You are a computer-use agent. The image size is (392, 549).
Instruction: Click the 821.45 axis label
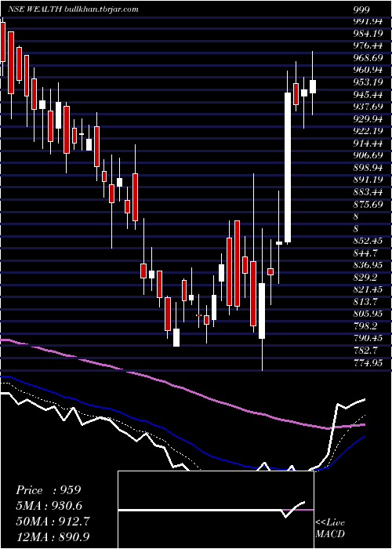click(367, 289)
